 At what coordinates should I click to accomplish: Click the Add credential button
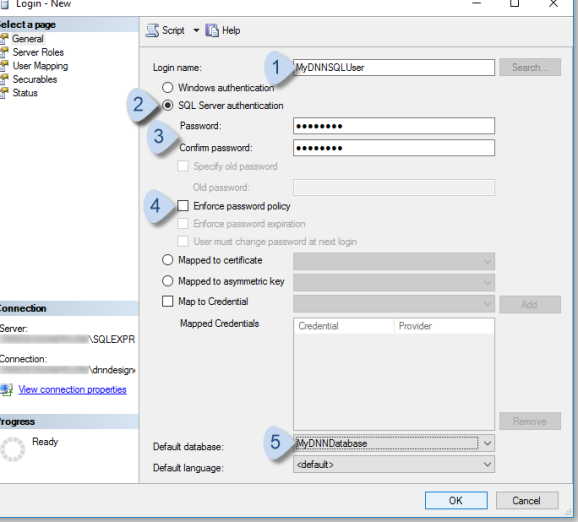[530, 304]
